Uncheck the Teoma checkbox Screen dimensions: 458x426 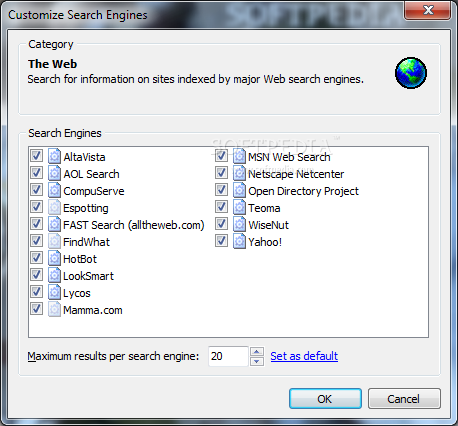pyautogui.click(x=221, y=207)
